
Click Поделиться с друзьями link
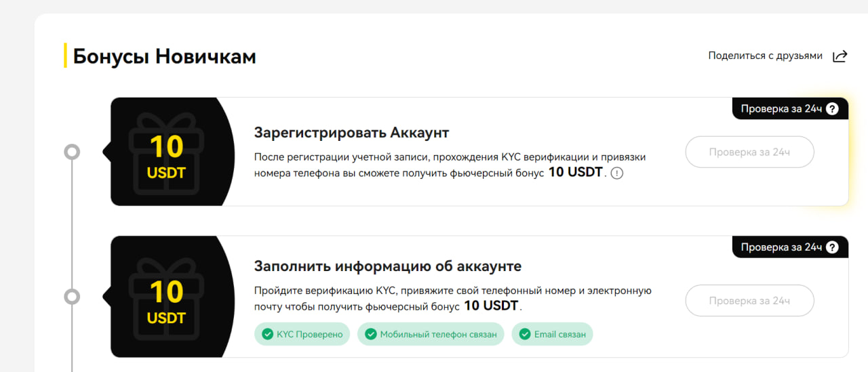[x=766, y=56]
